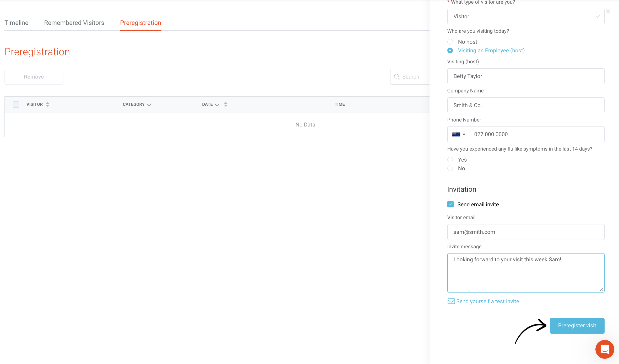Select No for flu symptoms
Viewport: 619px width, 364px height.
tap(450, 168)
